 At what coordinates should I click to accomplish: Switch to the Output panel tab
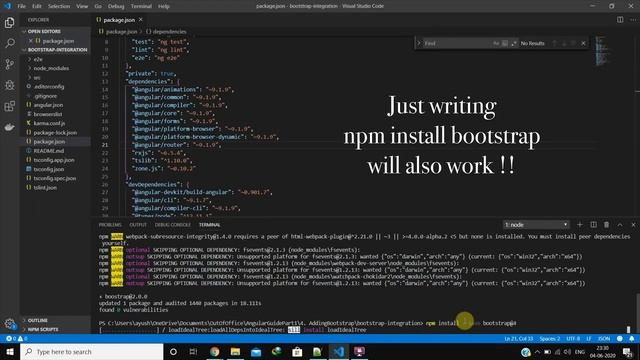tap(138, 225)
